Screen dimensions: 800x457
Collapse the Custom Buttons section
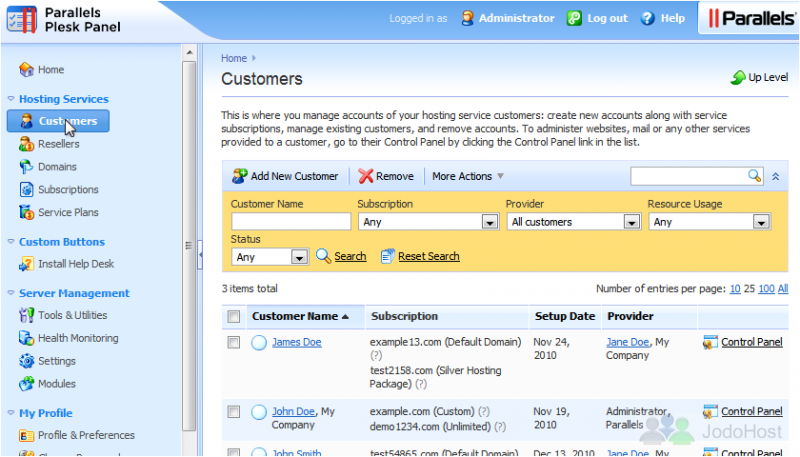(11, 241)
